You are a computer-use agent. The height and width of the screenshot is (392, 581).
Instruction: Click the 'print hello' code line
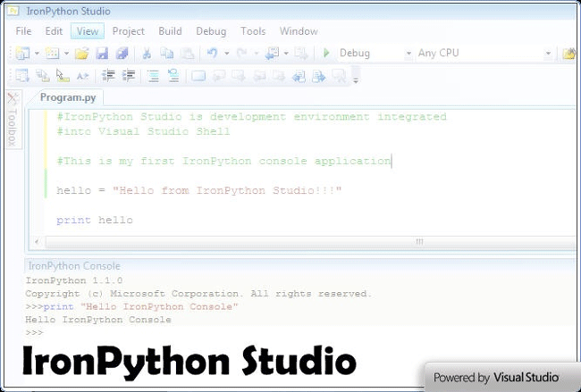[x=95, y=221]
